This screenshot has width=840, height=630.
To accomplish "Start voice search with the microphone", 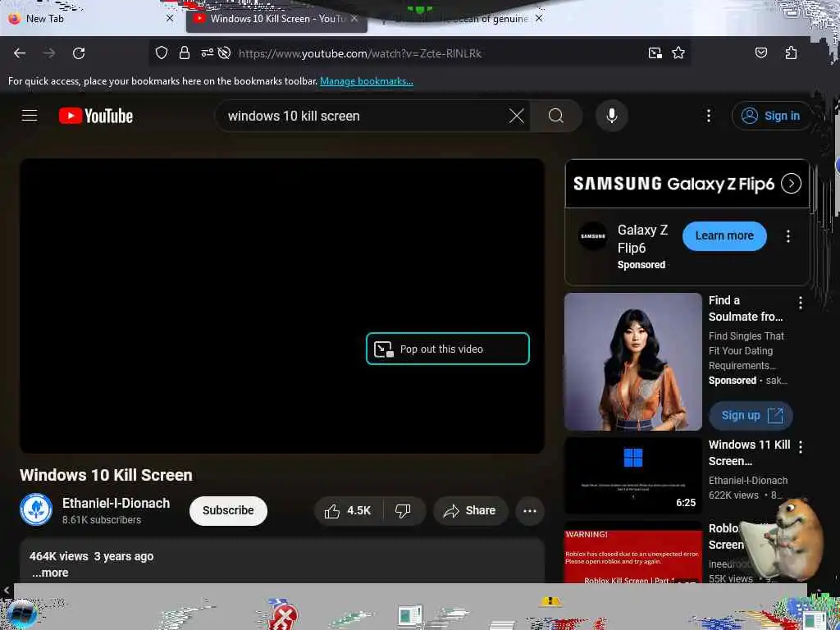I will point(611,116).
